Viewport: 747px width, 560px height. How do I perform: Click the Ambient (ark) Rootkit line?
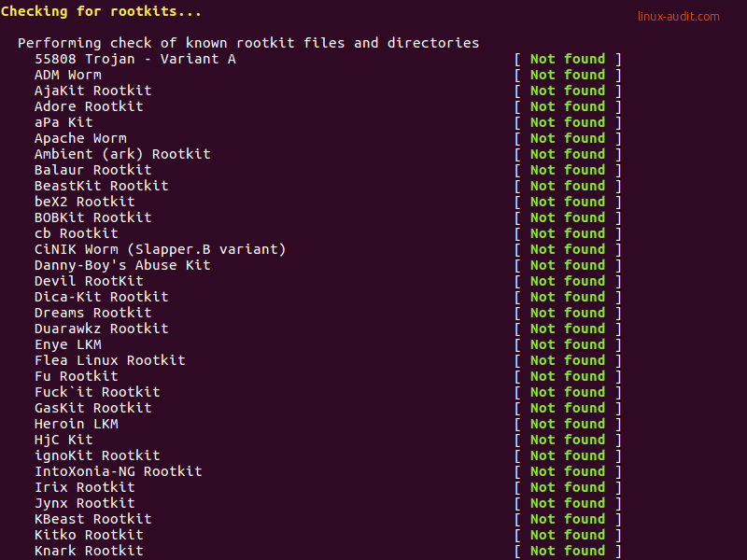(122, 154)
